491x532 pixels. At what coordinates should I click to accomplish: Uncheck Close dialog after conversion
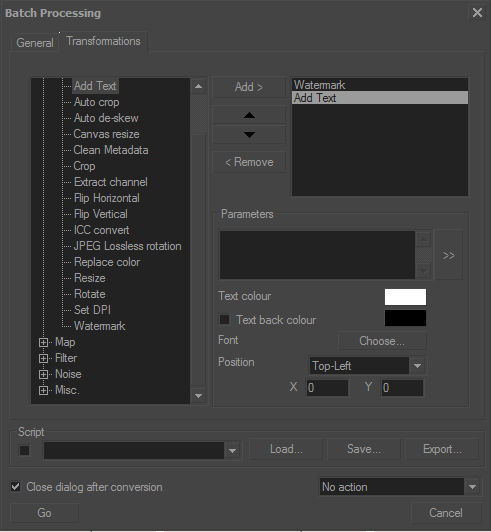pyautogui.click(x=16, y=487)
